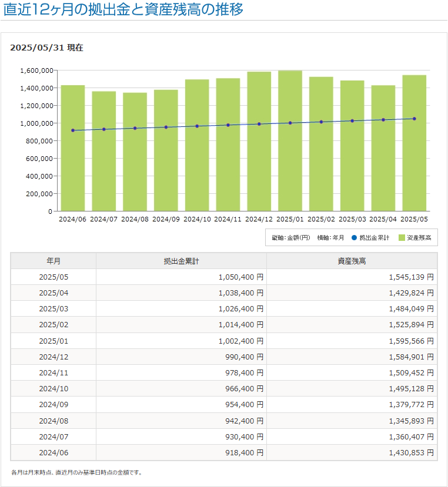The image size is (448, 487).
Task: Click the 2024/09 table row date
Action: (x=54, y=404)
